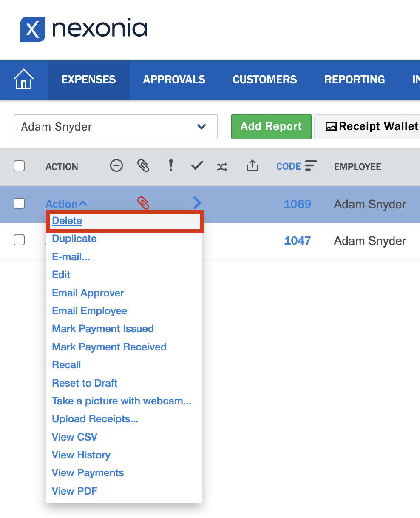Click the circled minus column header icon

click(x=116, y=165)
